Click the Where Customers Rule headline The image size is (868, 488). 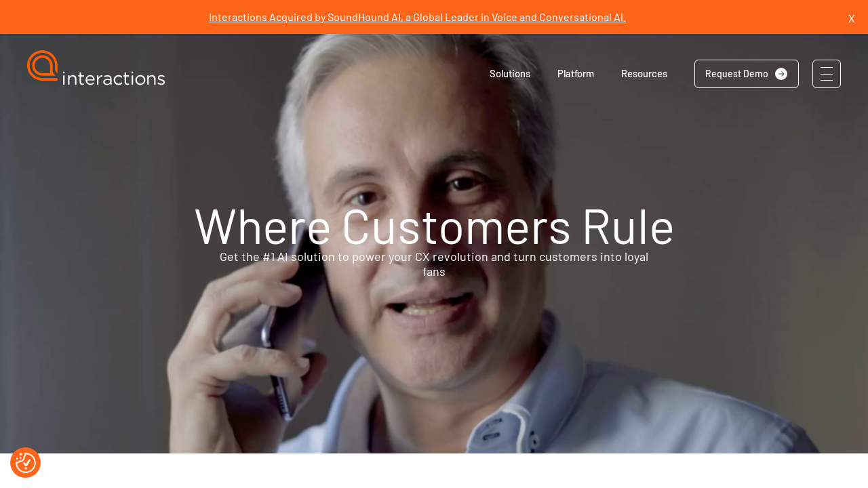(434, 226)
